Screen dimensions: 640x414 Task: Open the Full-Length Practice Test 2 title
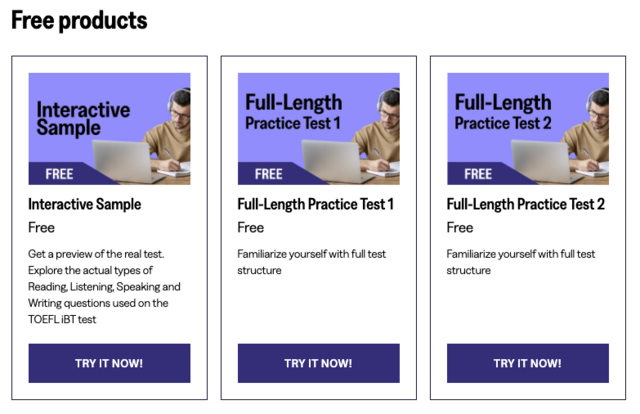[526, 205]
